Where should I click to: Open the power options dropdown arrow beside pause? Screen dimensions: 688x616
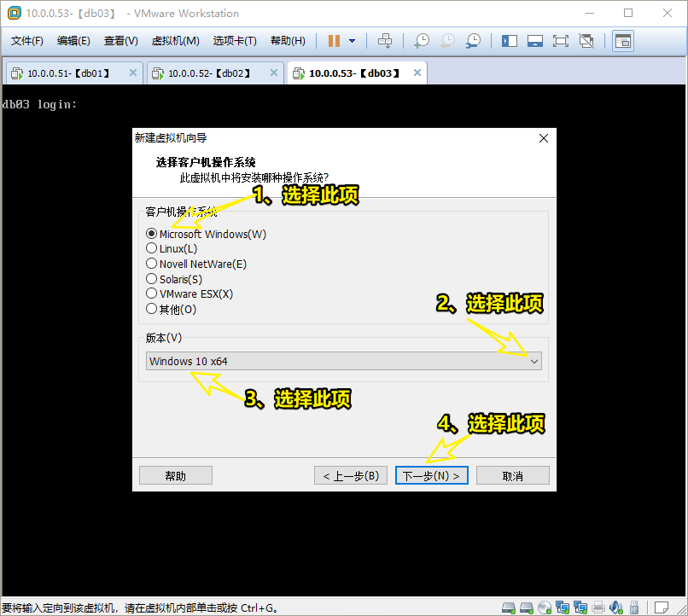click(x=352, y=41)
